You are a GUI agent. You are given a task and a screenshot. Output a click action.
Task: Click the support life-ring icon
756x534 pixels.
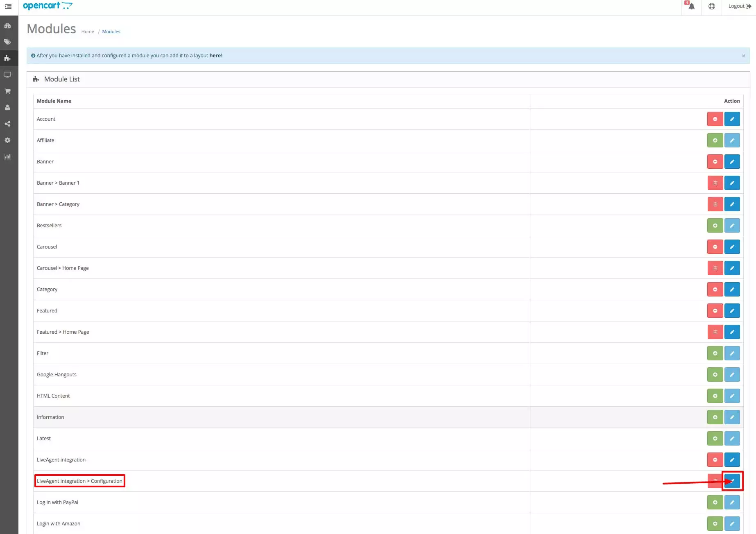tap(711, 7)
